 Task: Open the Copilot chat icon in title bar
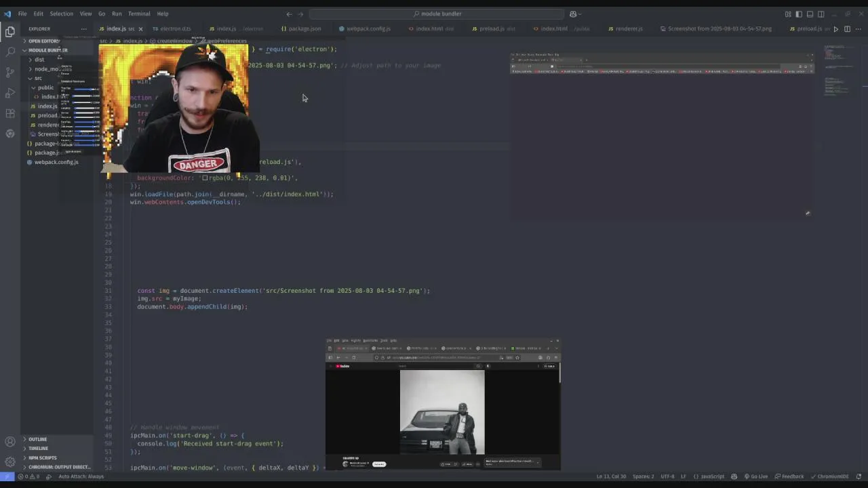[x=574, y=14]
